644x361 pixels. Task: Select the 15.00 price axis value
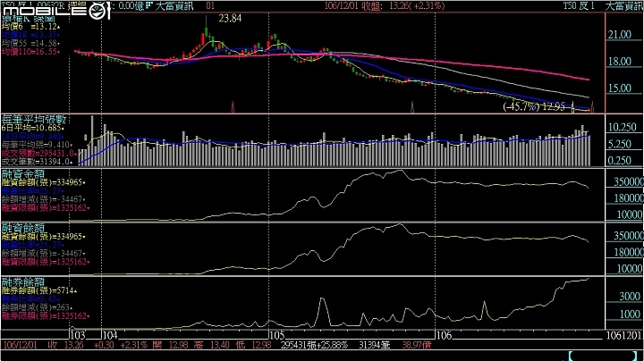click(619, 88)
